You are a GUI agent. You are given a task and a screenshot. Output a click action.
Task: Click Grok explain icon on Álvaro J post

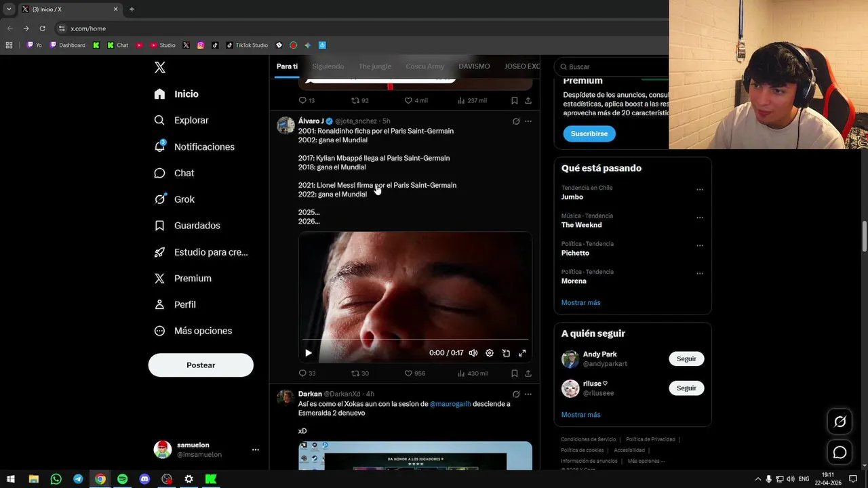coord(516,121)
